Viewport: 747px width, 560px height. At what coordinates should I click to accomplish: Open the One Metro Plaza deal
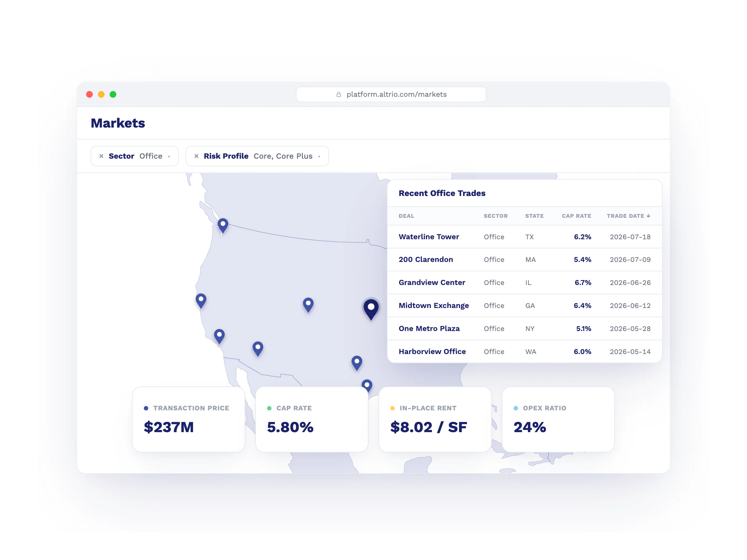click(429, 329)
